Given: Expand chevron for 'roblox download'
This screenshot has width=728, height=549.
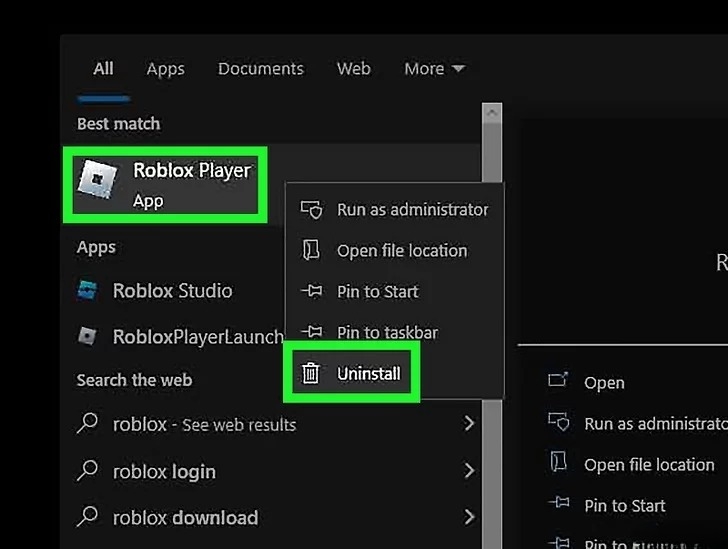Looking at the screenshot, I should tap(469, 516).
